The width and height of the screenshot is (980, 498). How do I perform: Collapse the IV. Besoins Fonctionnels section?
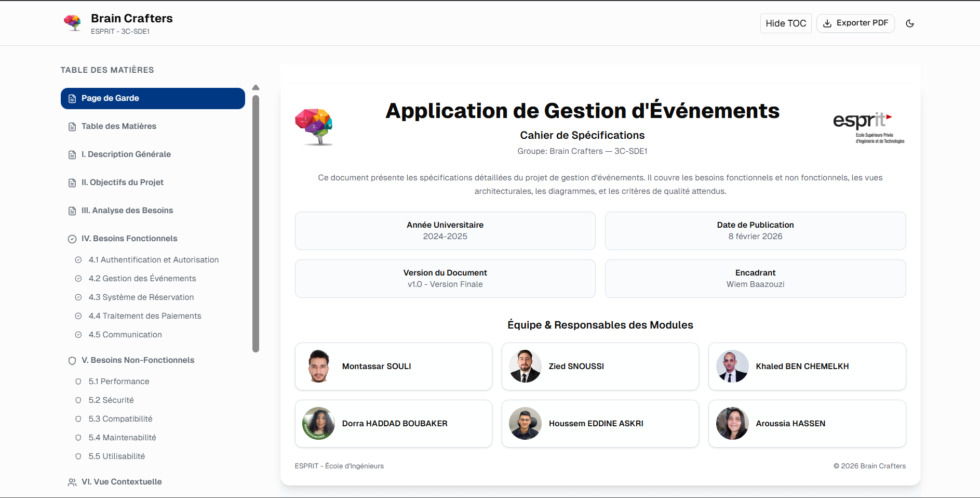(x=129, y=239)
